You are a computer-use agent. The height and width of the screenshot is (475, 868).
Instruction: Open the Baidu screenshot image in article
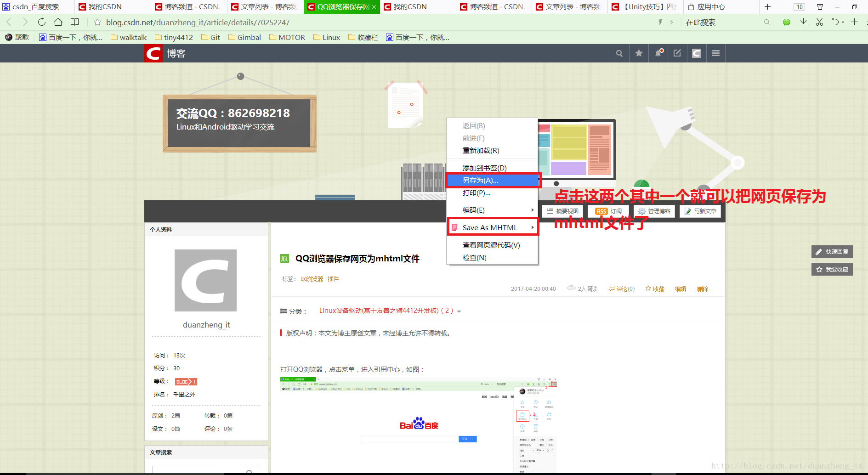click(418, 425)
